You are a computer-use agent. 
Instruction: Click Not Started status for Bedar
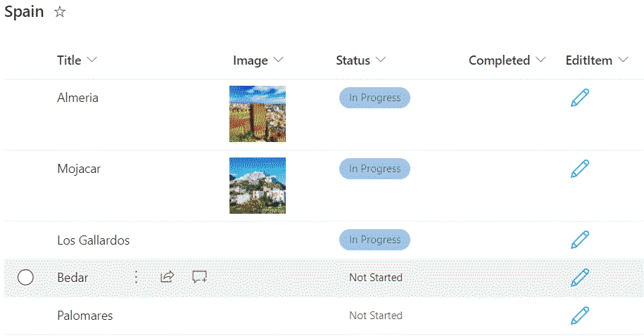point(376,278)
